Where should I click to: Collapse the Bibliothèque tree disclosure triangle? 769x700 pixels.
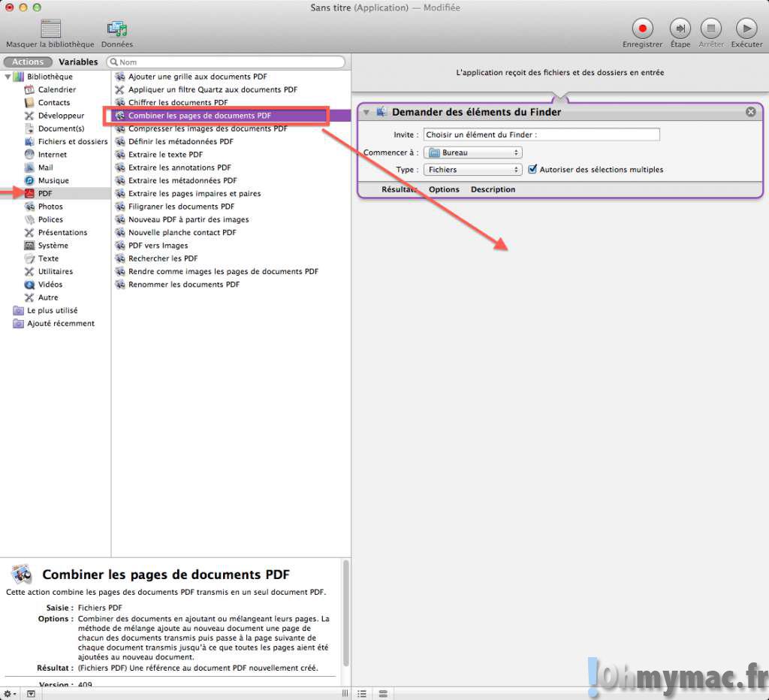pos(8,77)
